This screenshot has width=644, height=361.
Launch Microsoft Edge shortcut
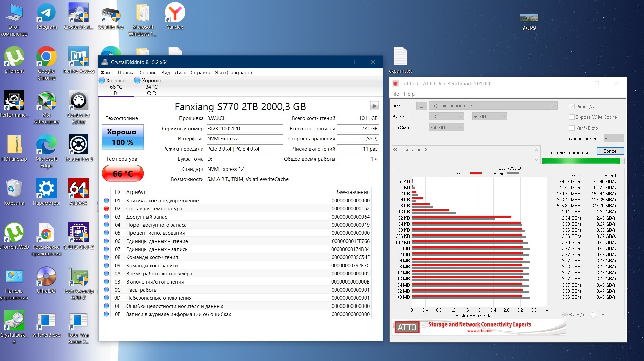pyautogui.click(x=46, y=152)
